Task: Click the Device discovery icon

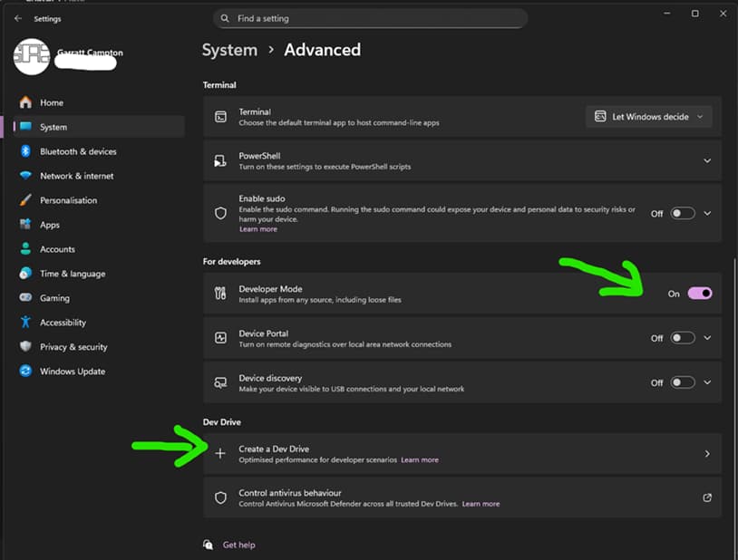Action: pos(220,382)
